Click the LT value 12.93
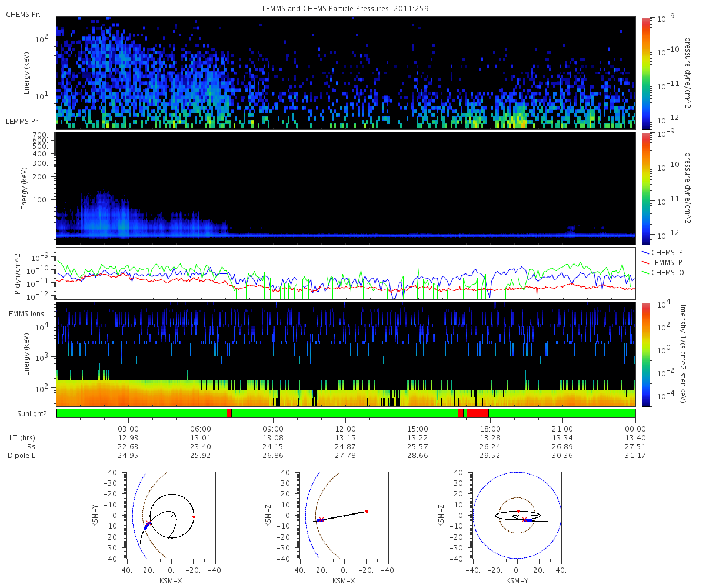The height and width of the screenshot is (588, 706). coord(129,438)
